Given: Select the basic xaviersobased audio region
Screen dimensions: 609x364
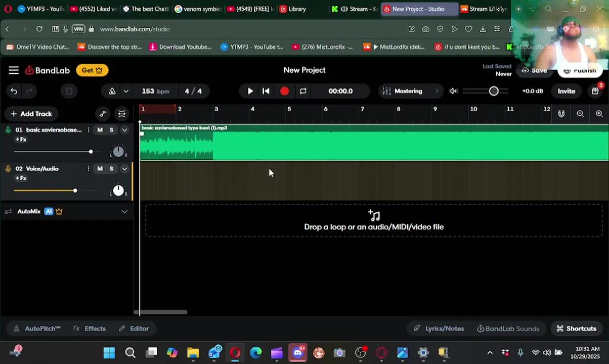Looking at the screenshot, I should click(x=374, y=143).
